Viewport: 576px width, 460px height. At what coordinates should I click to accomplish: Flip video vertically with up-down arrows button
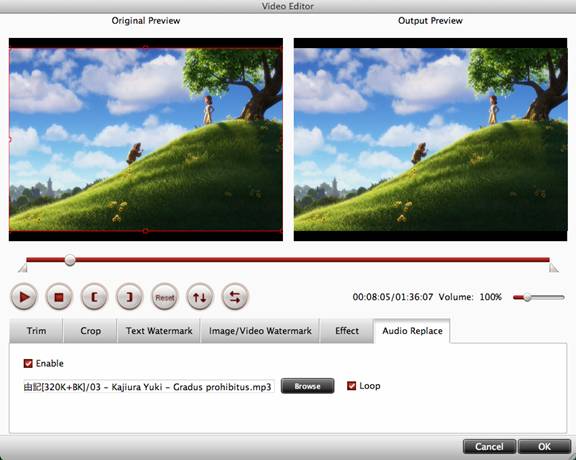click(x=200, y=297)
